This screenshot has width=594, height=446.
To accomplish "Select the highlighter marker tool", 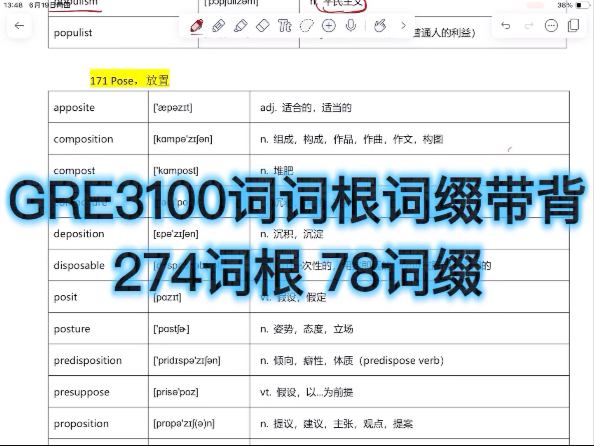I will pos(241,26).
